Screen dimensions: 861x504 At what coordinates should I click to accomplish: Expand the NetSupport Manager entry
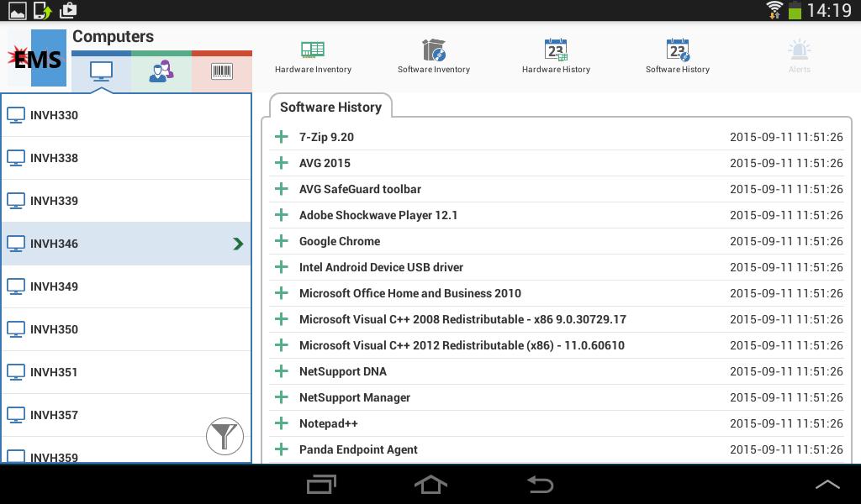281,397
